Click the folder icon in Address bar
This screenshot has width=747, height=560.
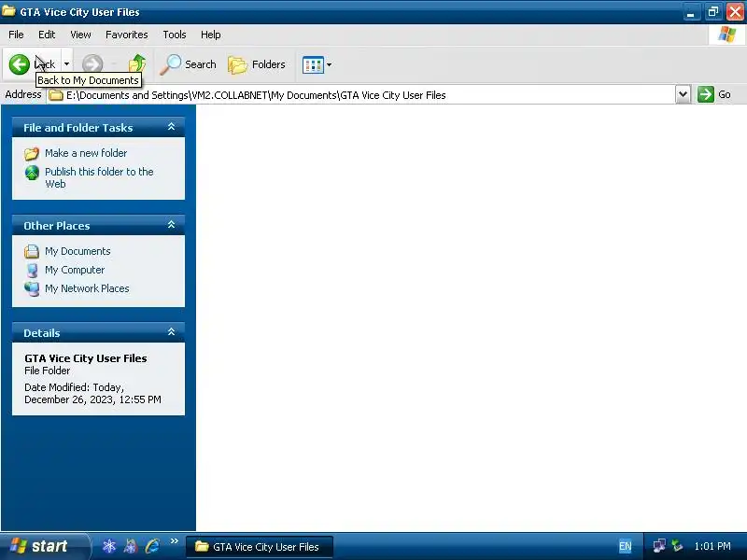[56, 95]
